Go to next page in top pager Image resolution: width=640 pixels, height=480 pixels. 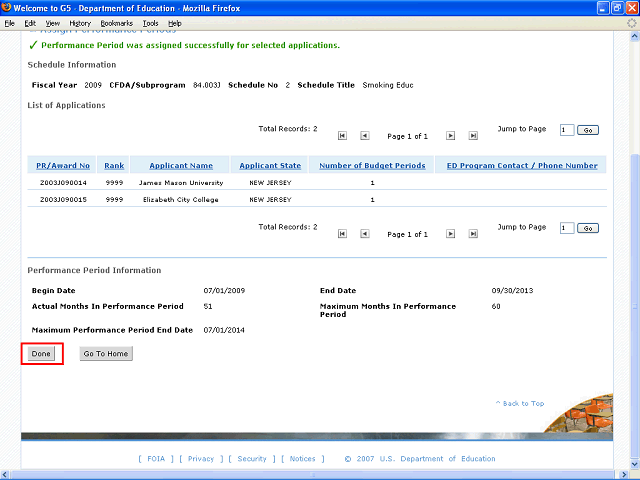450,136
